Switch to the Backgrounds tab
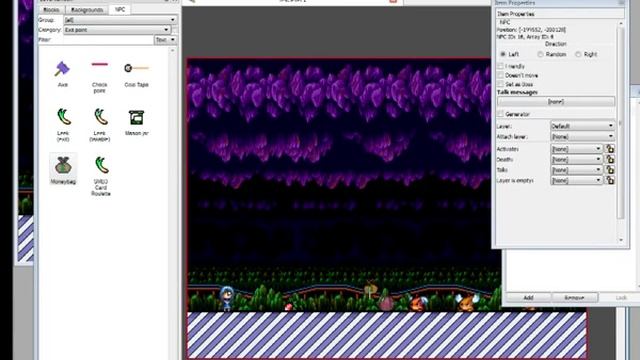 point(87,9)
